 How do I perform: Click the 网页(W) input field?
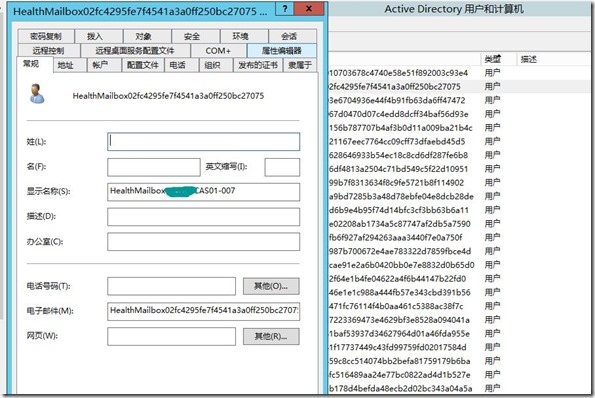171,336
